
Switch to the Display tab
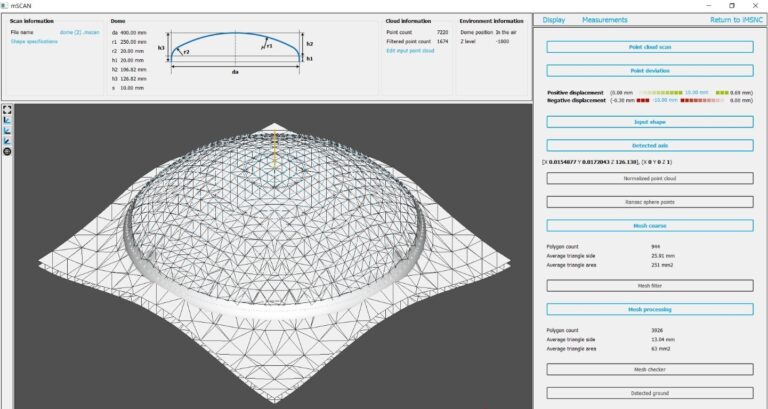(553, 20)
